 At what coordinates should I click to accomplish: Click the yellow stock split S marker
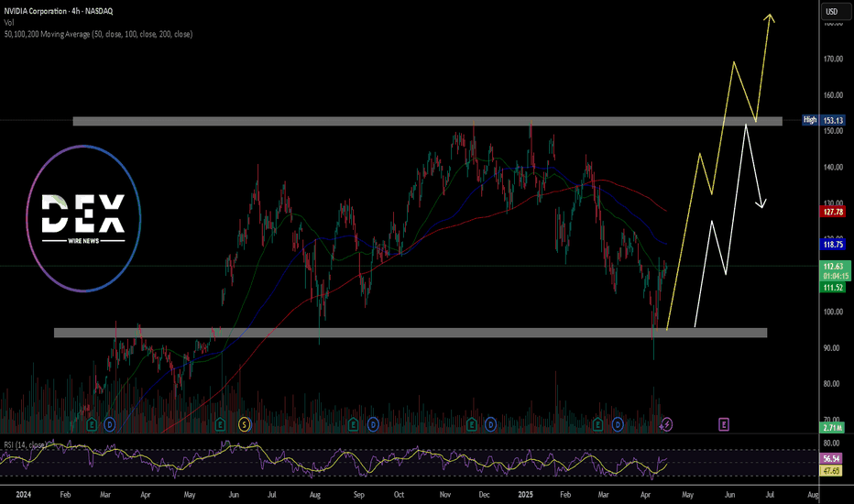pos(245,424)
